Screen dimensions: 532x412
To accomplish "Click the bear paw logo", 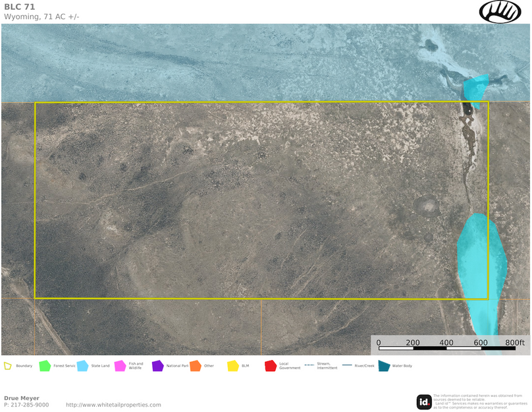I will click(x=500, y=11).
